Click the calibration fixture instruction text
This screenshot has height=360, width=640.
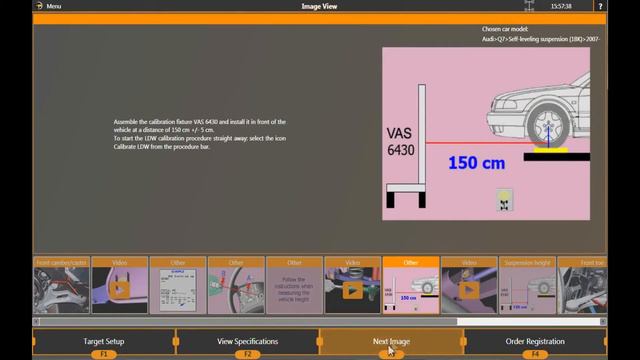200,134
